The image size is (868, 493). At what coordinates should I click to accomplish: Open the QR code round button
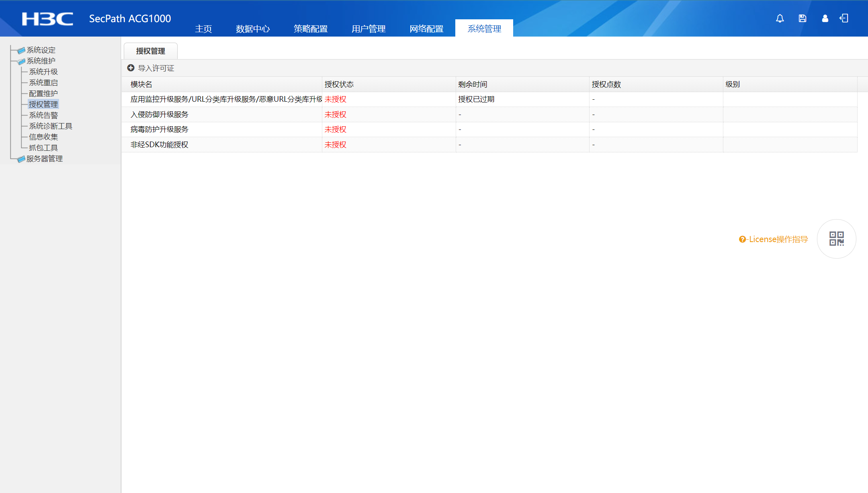click(x=836, y=239)
